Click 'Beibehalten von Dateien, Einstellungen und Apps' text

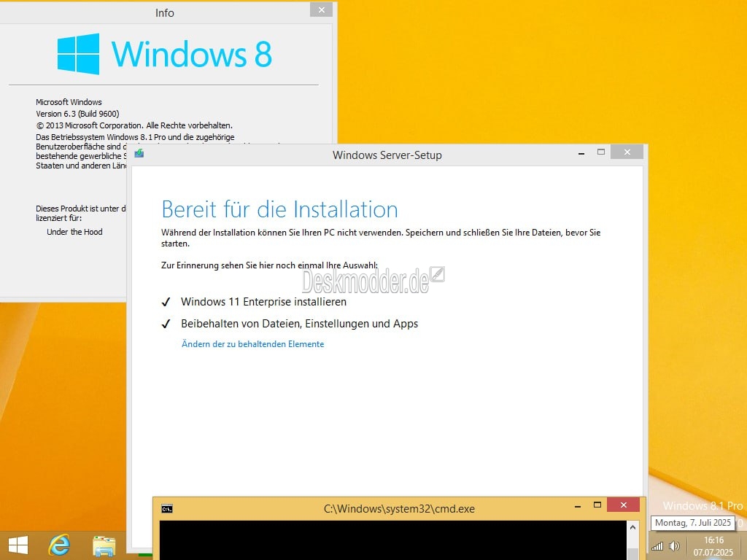click(299, 324)
